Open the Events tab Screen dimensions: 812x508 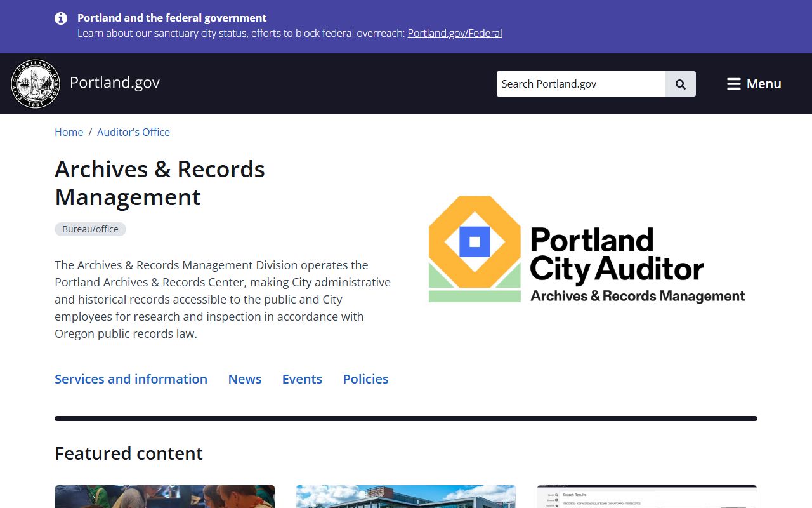[302, 379]
